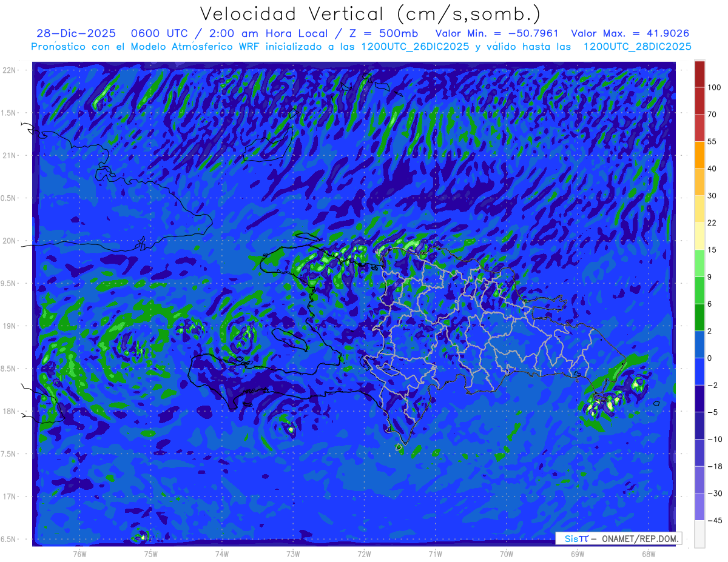This screenshot has width=728, height=562.
Task: Click the "Valor Max. = 41.9026" text
Action: [631, 33]
